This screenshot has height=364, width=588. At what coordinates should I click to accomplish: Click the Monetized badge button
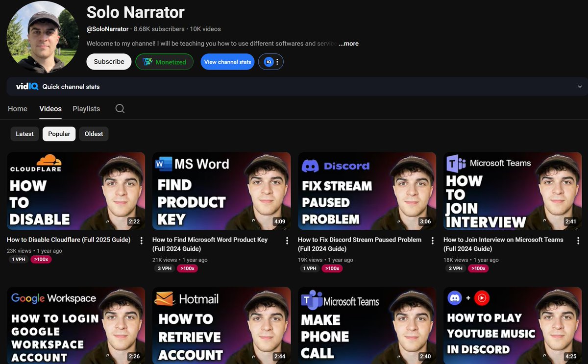164,62
